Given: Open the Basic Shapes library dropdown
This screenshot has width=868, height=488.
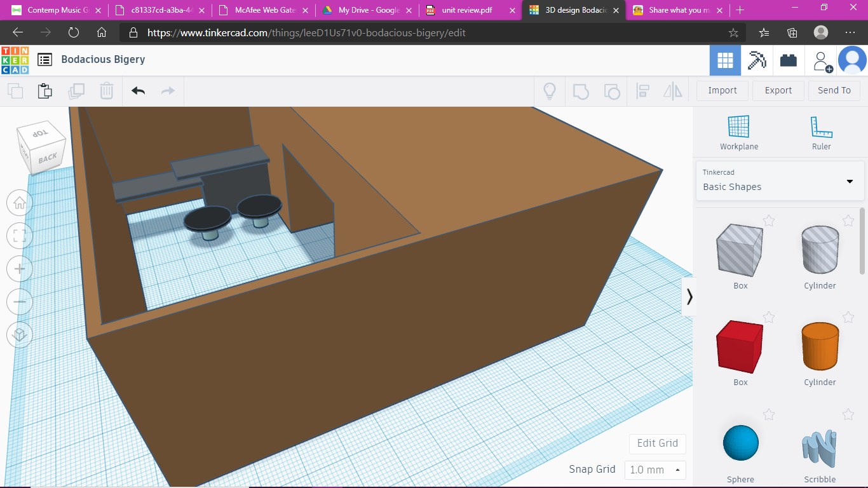Looking at the screenshot, I should point(779,181).
